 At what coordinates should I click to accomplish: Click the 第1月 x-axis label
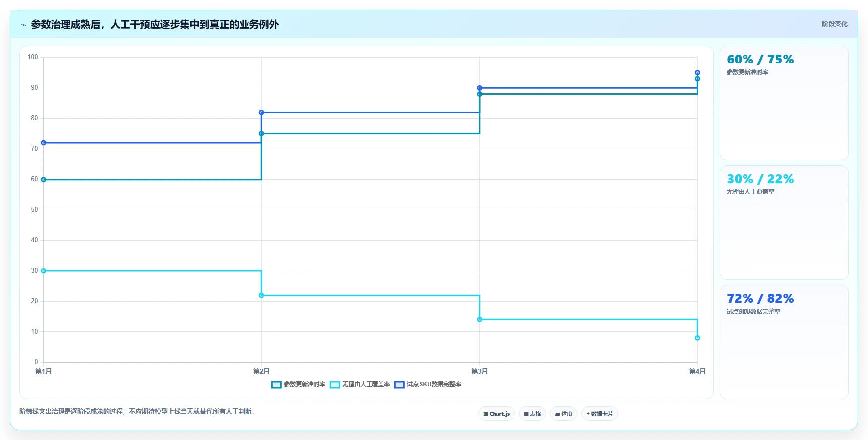tap(44, 371)
